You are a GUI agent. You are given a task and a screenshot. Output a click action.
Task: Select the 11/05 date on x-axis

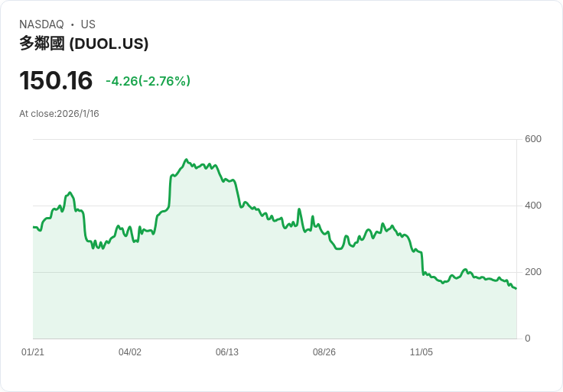click(421, 352)
